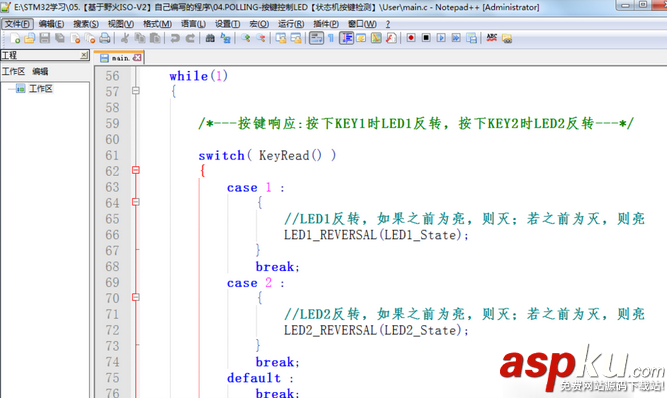Start macro recording with red dot
The image size is (670, 398).
(411, 38)
